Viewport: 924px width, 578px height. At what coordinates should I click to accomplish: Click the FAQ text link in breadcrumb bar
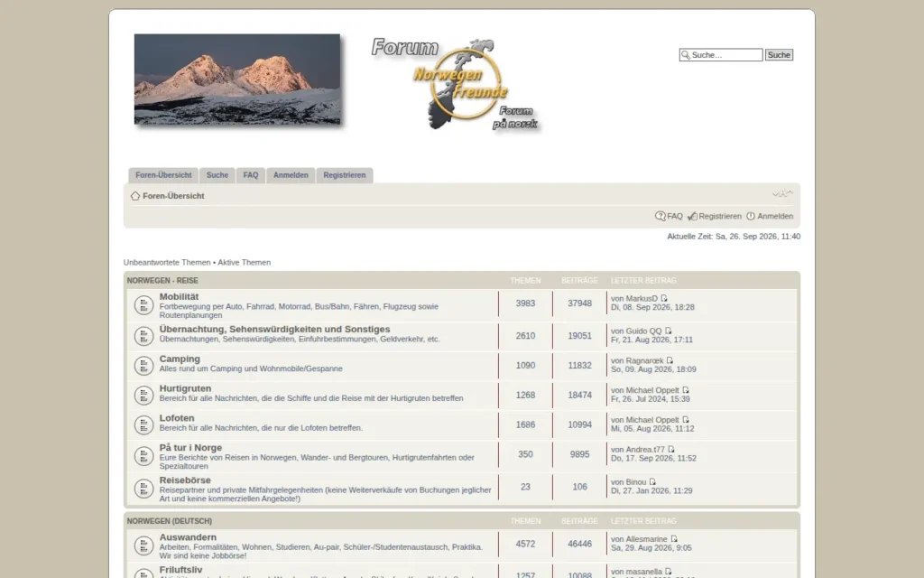coord(675,217)
